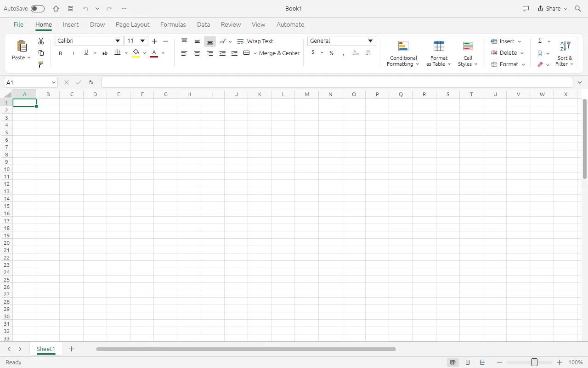Click the AutoSum sigma icon

click(540, 41)
